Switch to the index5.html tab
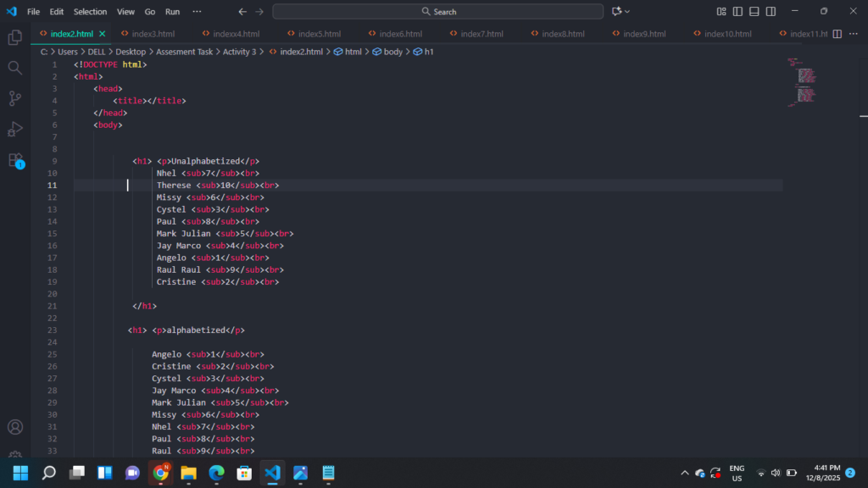 (320, 34)
